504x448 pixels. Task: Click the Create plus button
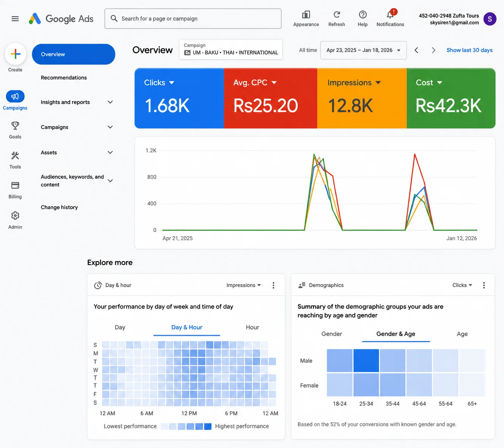[16, 54]
